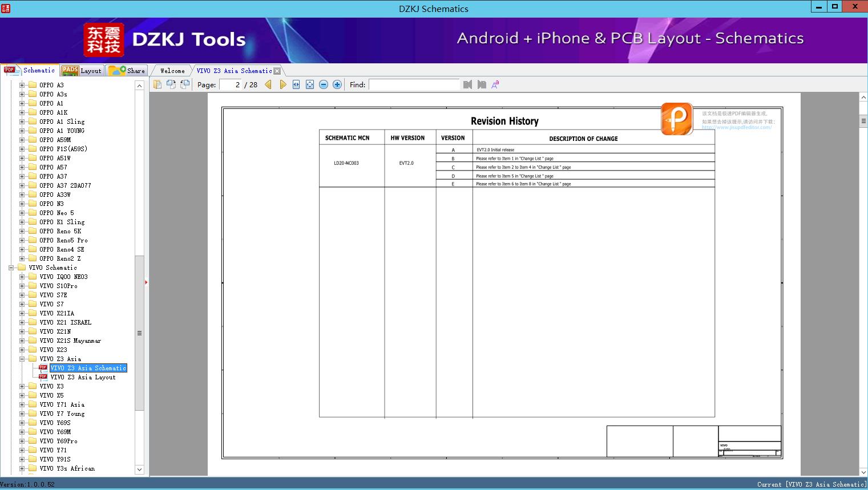868x490 pixels.
Task: Collapse the left panel with red arrow
Action: point(146,282)
